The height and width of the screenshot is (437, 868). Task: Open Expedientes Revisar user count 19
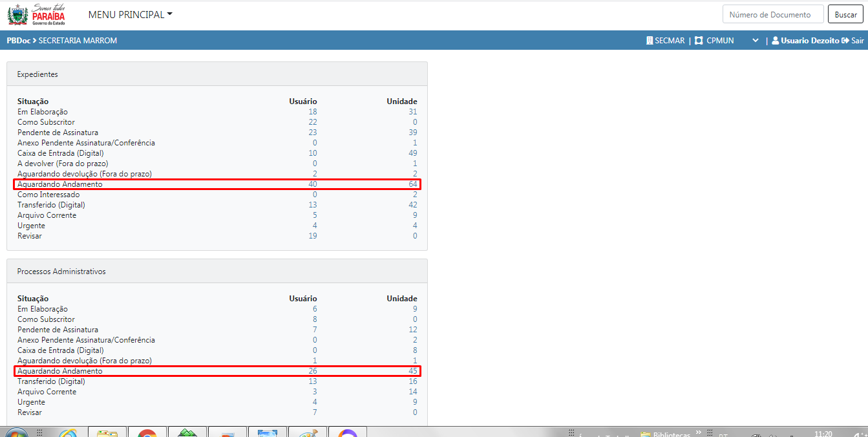tap(313, 236)
